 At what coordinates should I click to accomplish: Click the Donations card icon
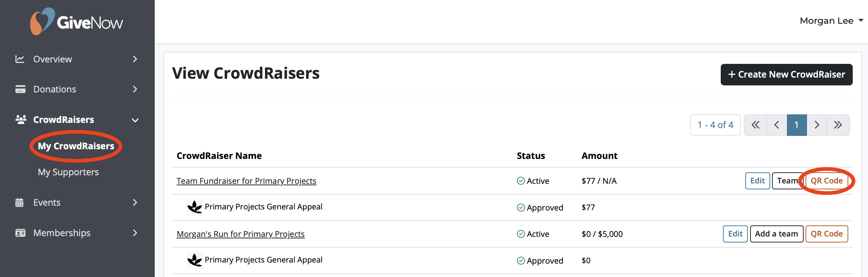(20, 89)
